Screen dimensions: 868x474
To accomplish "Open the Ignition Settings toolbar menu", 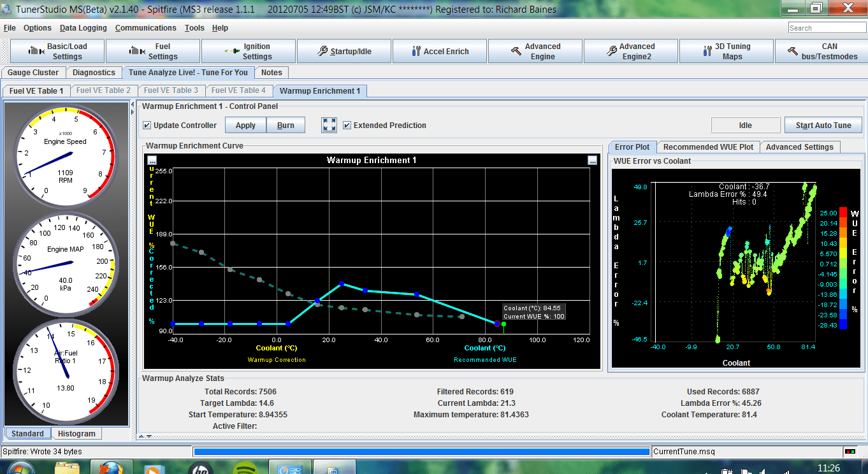I will [249, 52].
